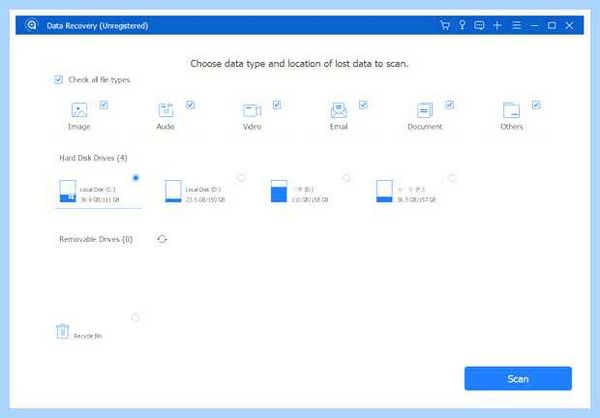The height and width of the screenshot is (418, 600).
Task: Maximize the Data Recovery window
Action: coord(552,26)
